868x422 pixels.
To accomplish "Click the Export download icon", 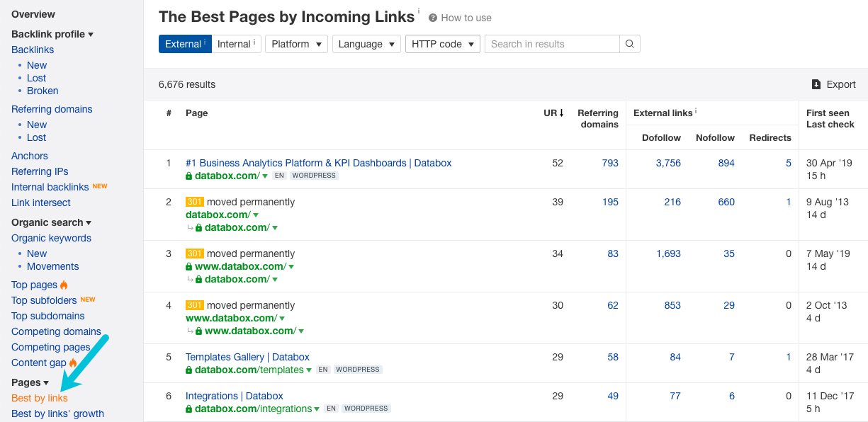I will coord(816,84).
